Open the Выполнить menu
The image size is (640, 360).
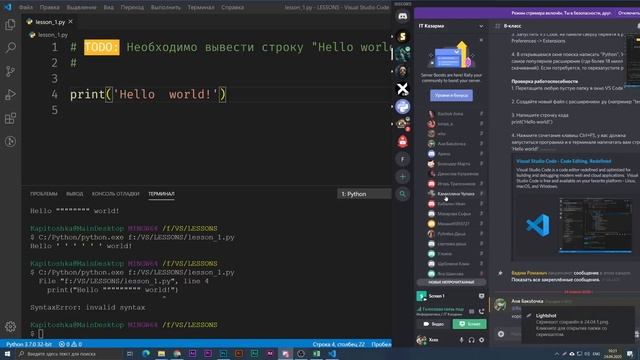165,7
